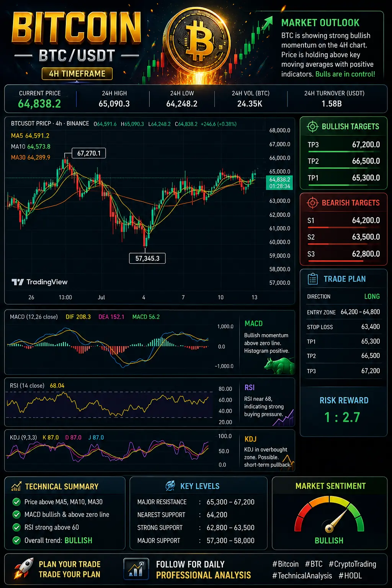Viewport: 392px width, 588px height.
Task: Click the 57,345.3 low price label
Action: [x=147, y=258]
